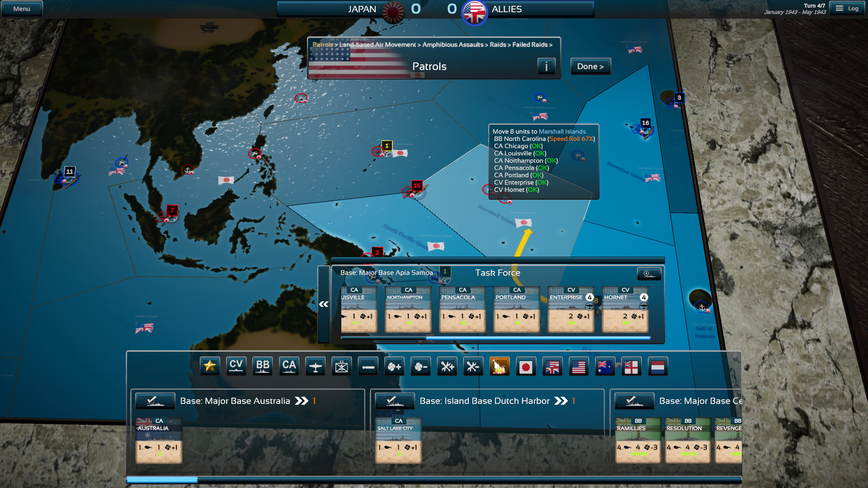
Task: Click the Done button to end Patrols
Action: pyautogui.click(x=590, y=66)
